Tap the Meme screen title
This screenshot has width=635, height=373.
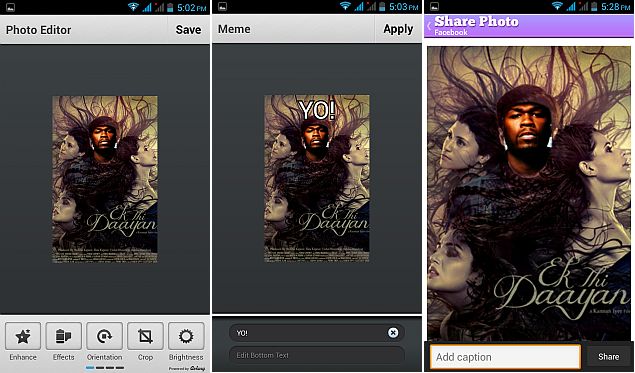pos(234,29)
